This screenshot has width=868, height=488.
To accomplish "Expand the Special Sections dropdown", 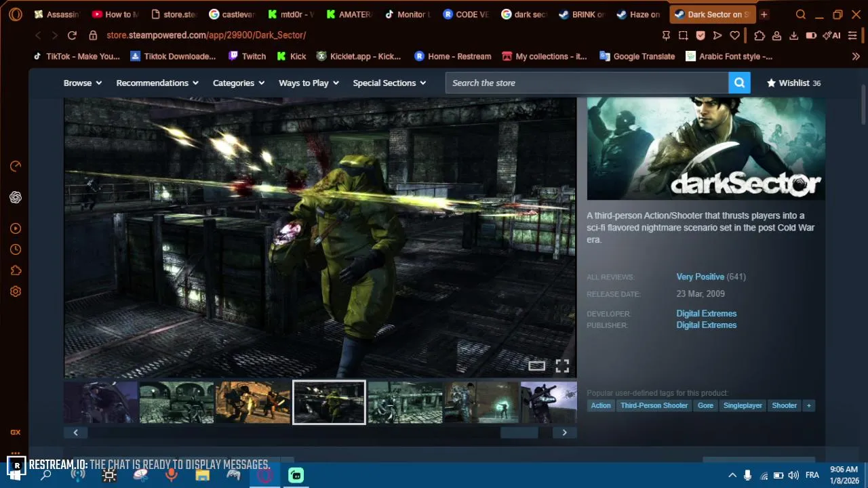I will click(389, 83).
